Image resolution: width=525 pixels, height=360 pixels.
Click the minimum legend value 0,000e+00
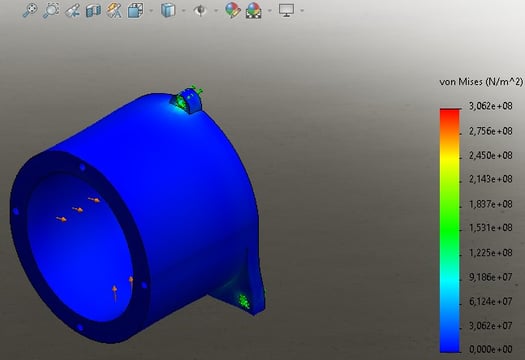491,349
